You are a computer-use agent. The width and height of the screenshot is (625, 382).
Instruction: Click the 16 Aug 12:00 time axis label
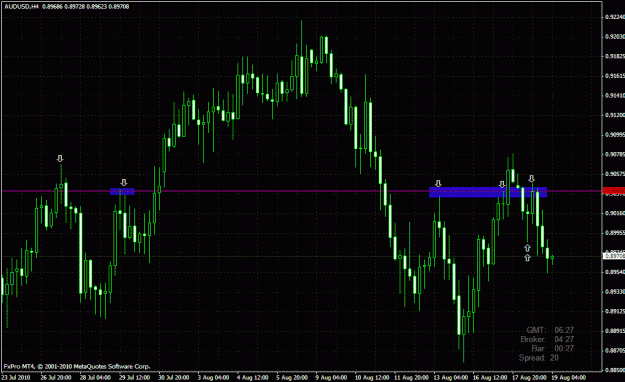[x=490, y=377]
